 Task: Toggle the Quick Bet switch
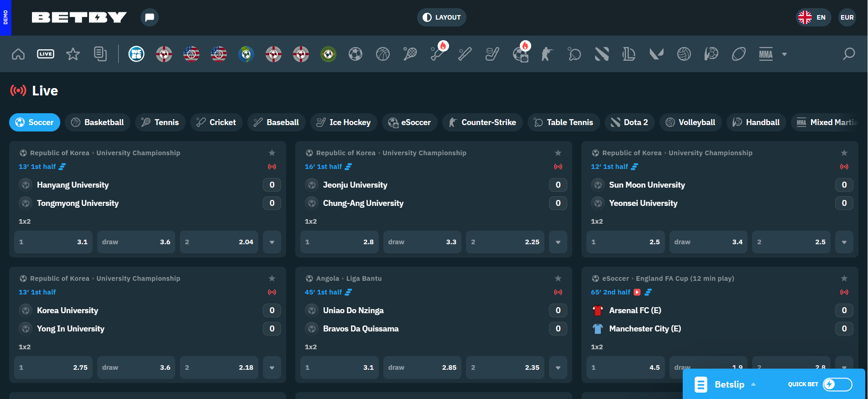click(x=837, y=384)
